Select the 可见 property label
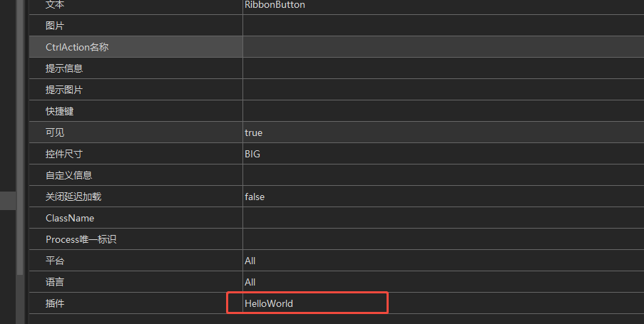 (55, 132)
